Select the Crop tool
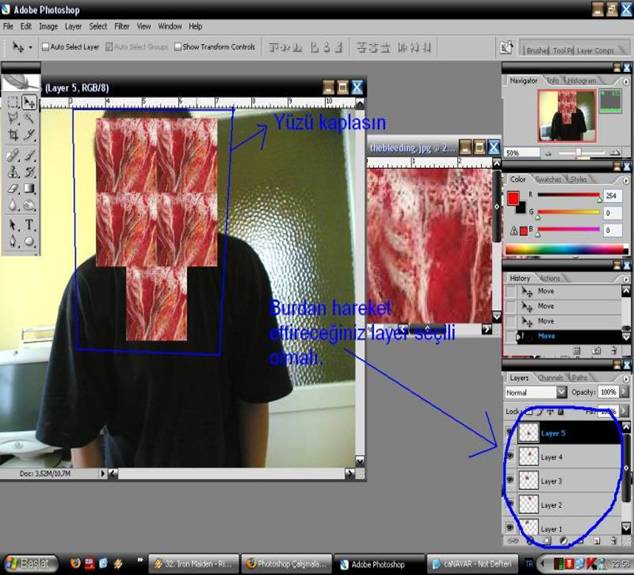 (x=13, y=135)
